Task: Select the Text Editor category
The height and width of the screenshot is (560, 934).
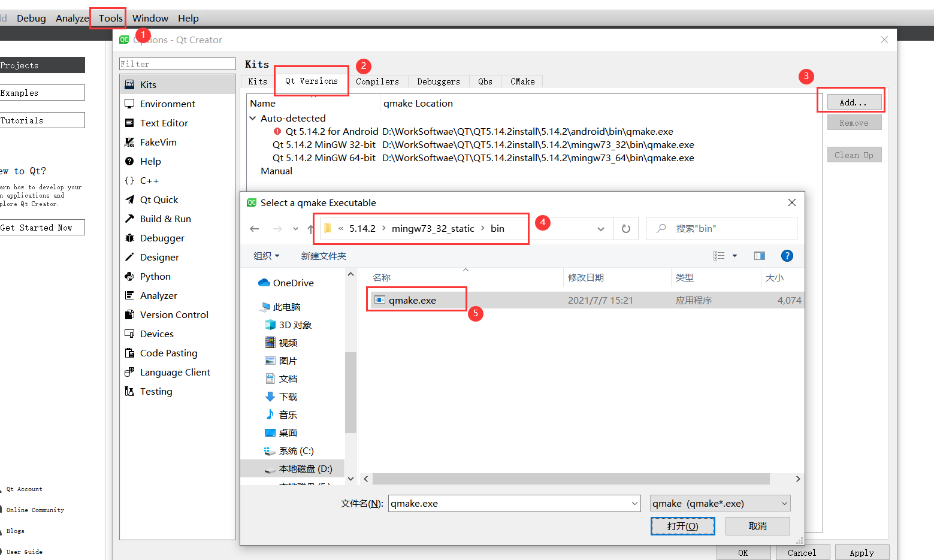Action: tap(163, 123)
